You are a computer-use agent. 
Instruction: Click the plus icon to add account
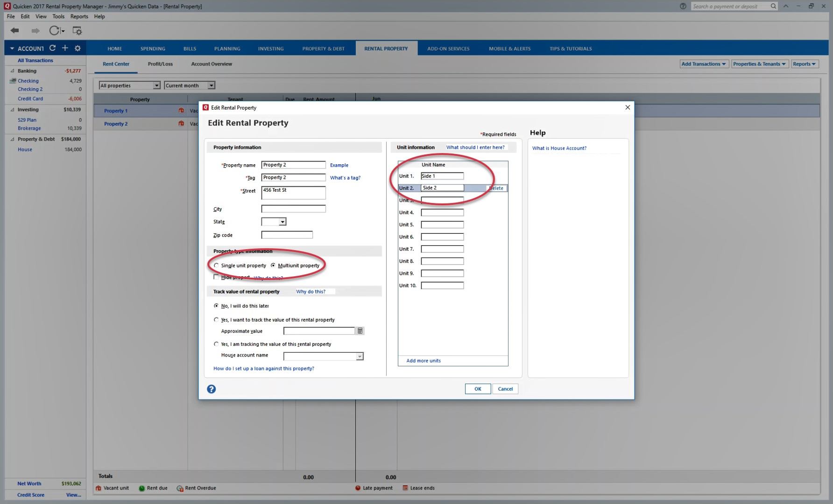pos(65,48)
